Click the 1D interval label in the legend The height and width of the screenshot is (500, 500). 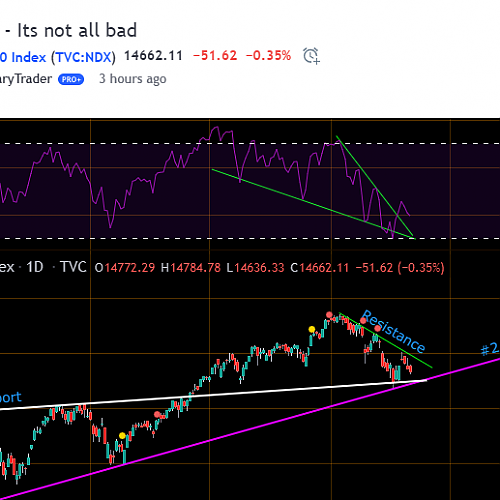point(35,267)
